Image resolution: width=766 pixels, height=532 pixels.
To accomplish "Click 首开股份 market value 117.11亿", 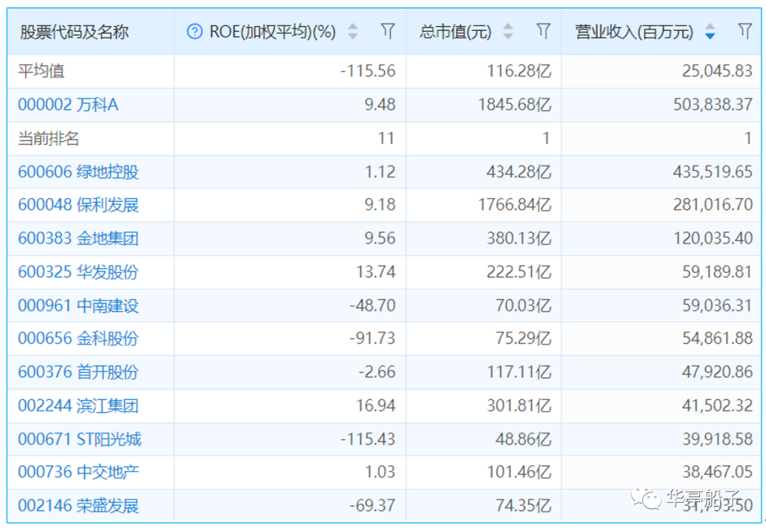I will click(x=518, y=372).
